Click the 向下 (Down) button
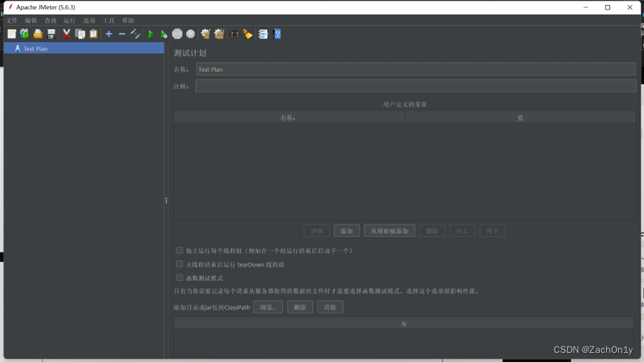The image size is (644, 362). [x=492, y=231]
